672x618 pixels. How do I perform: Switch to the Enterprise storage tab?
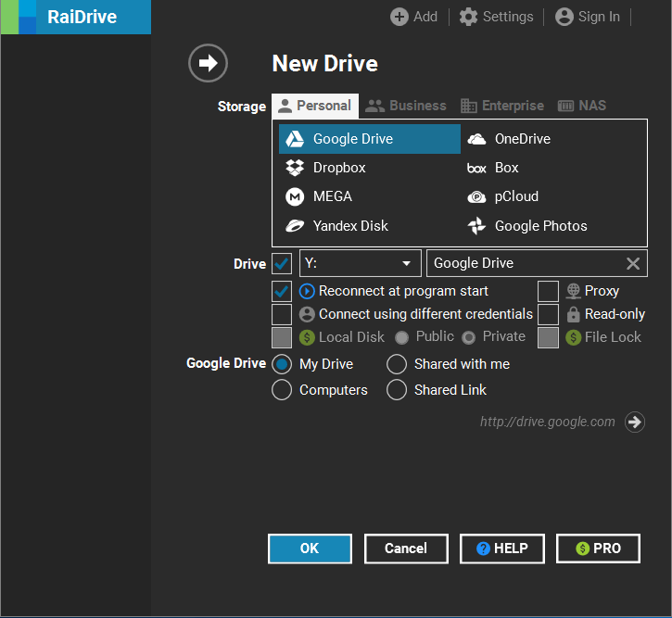pos(501,106)
